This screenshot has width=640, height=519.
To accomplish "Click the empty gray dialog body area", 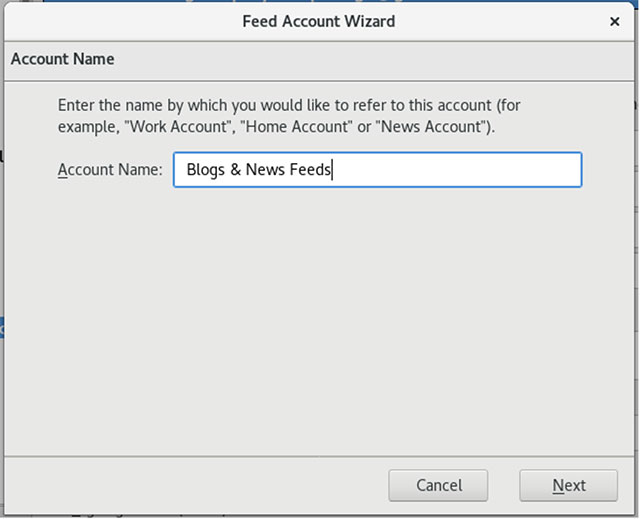I will pos(318,318).
